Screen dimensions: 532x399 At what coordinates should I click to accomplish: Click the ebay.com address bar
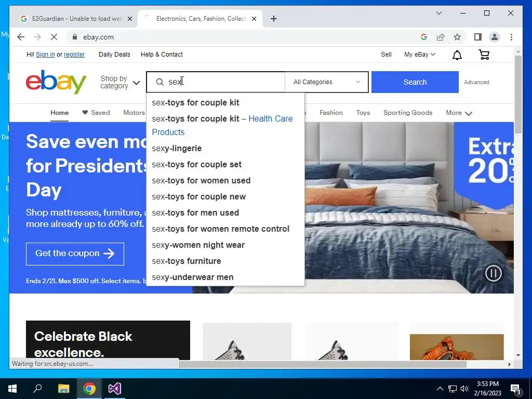tap(244, 37)
